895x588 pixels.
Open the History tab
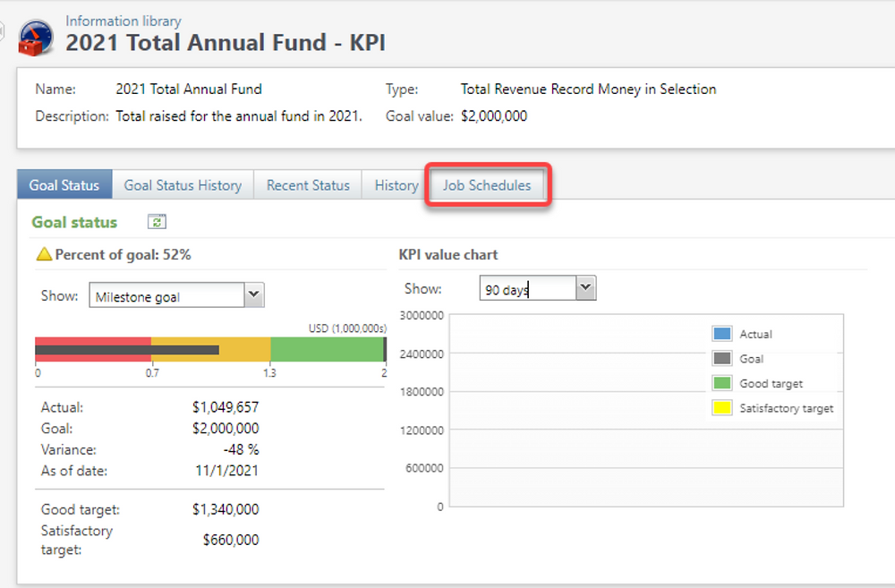coord(394,184)
